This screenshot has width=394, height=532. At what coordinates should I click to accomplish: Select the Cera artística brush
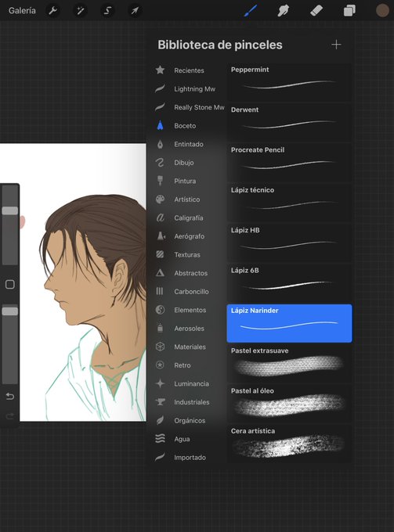[289, 444]
